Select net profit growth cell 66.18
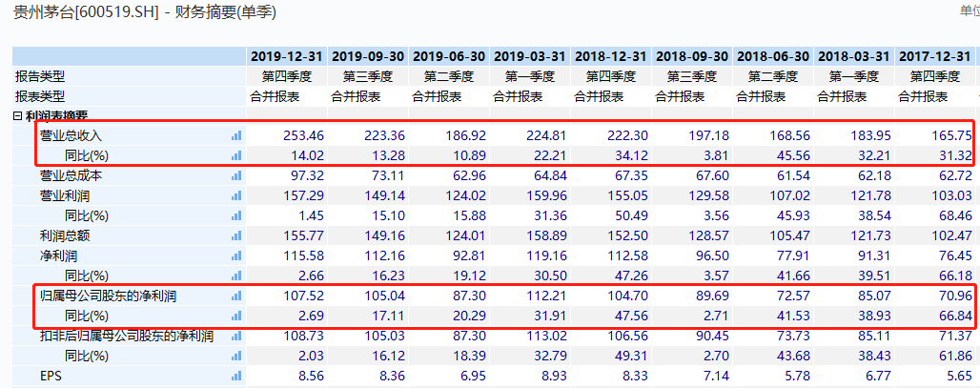Viewport: 980px width, 388px height. point(956,276)
